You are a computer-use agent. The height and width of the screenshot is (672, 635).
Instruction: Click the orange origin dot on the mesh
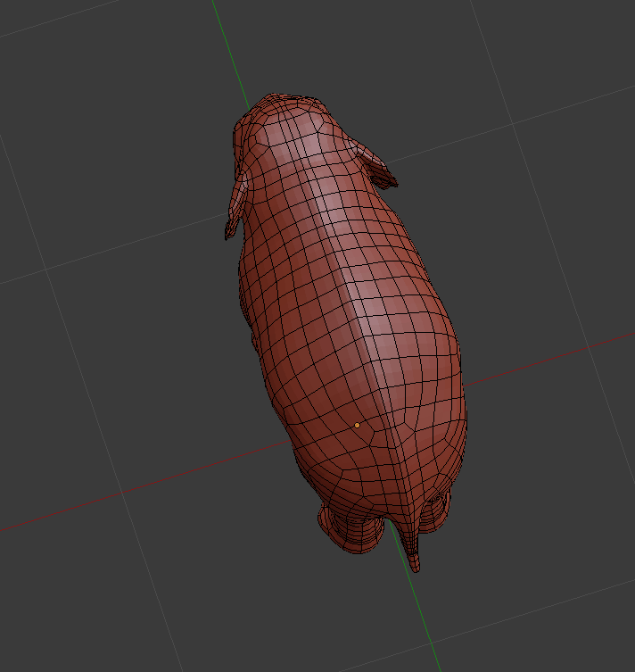pyautogui.click(x=357, y=425)
